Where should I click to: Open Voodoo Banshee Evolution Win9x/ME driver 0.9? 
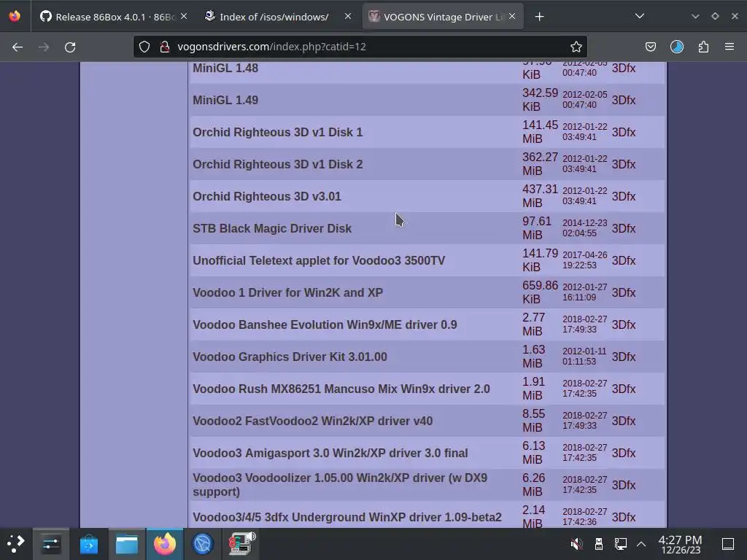tap(325, 324)
